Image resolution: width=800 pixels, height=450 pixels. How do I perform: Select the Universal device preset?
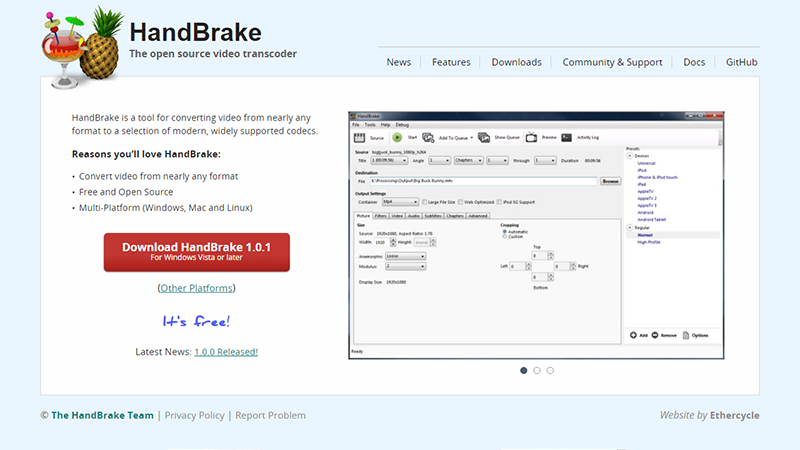pyautogui.click(x=646, y=163)
